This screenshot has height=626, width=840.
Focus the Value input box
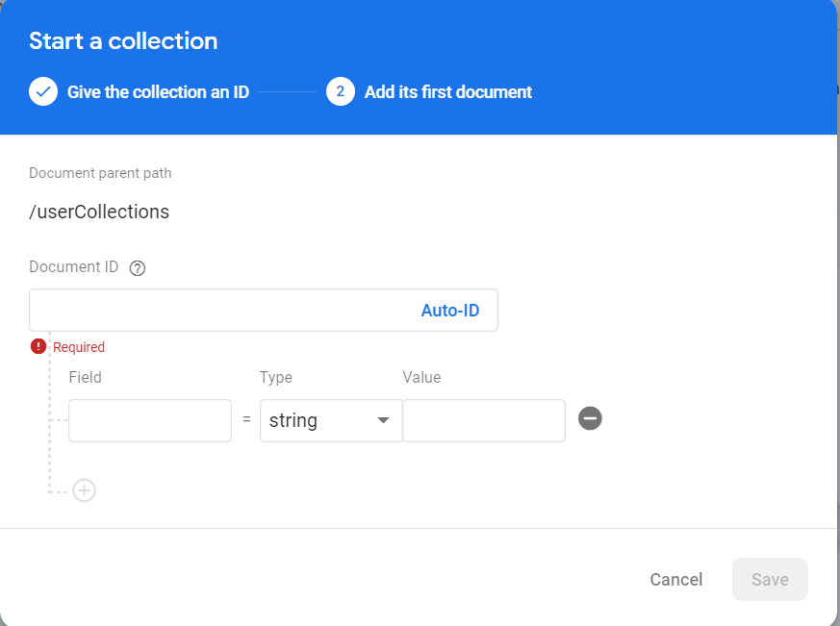coord(484,420)
